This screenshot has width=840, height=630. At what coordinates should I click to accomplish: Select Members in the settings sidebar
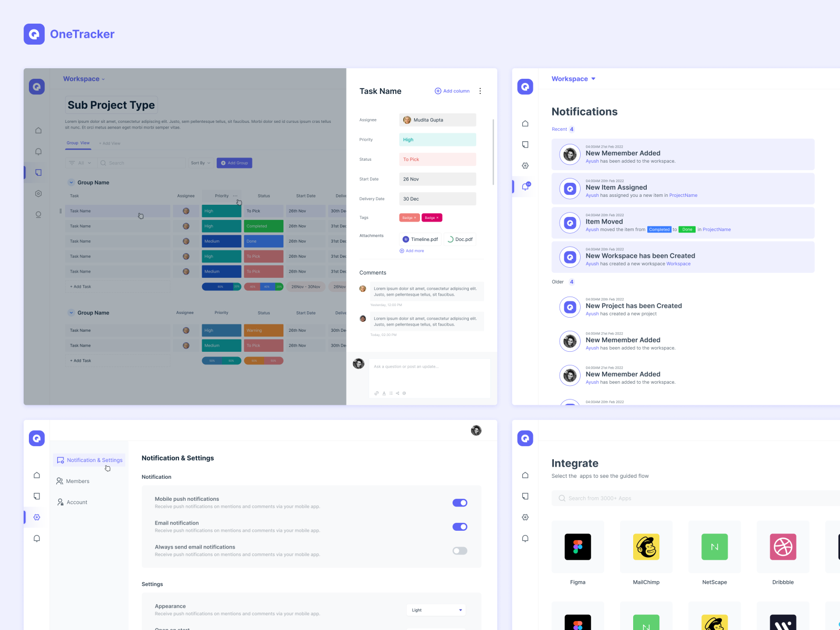pos(78,481)
